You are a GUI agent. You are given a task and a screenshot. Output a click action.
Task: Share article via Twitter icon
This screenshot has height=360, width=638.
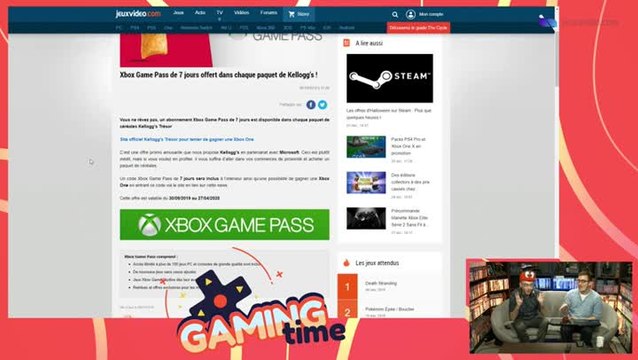coord(322,105)
